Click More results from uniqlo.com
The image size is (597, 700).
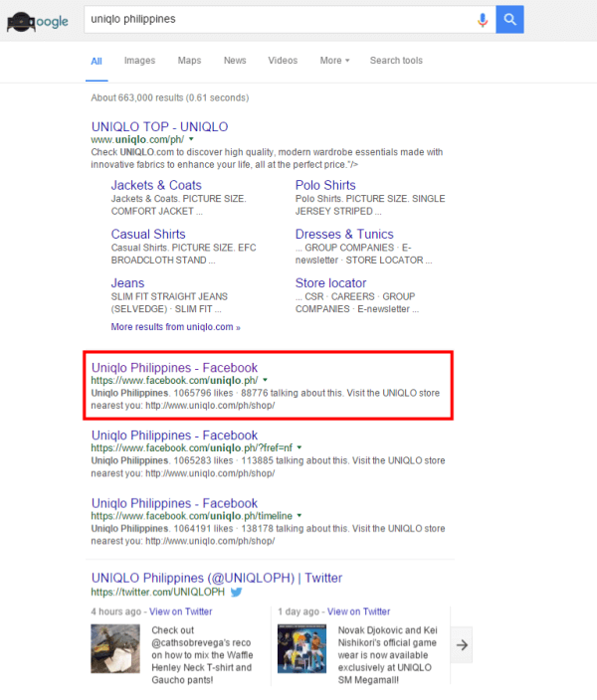175,327
